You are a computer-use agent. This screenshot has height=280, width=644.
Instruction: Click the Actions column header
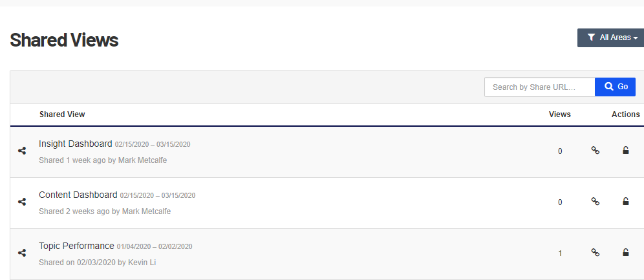625,114
